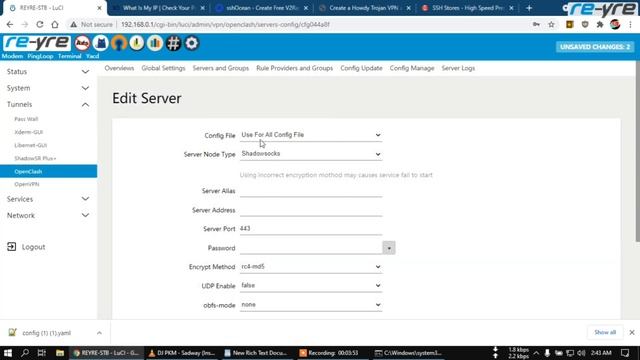640x360 pixels.
Task: Open ShadowSR Plus+ in Tunnels menu
Action: pos(35,158)
